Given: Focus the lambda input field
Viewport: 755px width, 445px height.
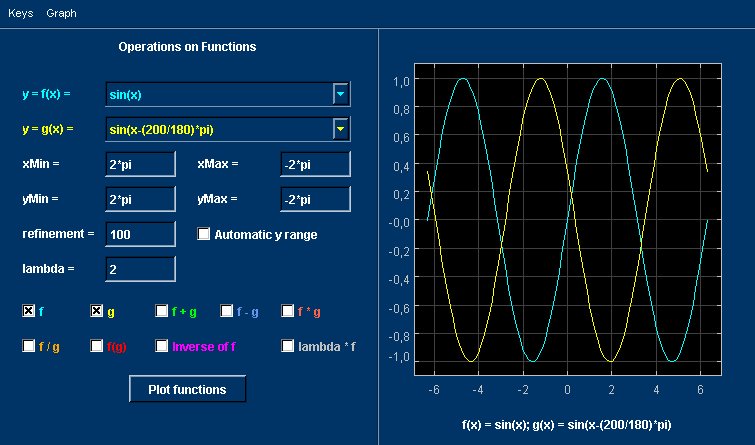Looking at the screenshot, I should (140, 269).
